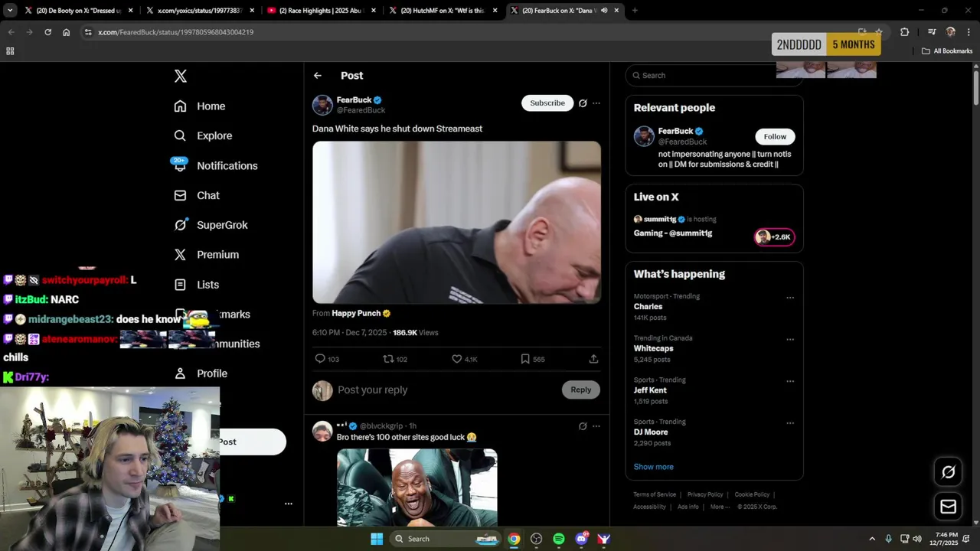Go back using the Post back arrow

click(x=318, y=76)
